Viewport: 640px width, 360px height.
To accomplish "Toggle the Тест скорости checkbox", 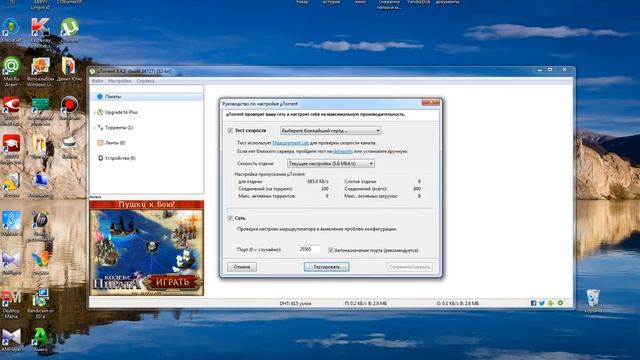I will [x=230, y=131].
